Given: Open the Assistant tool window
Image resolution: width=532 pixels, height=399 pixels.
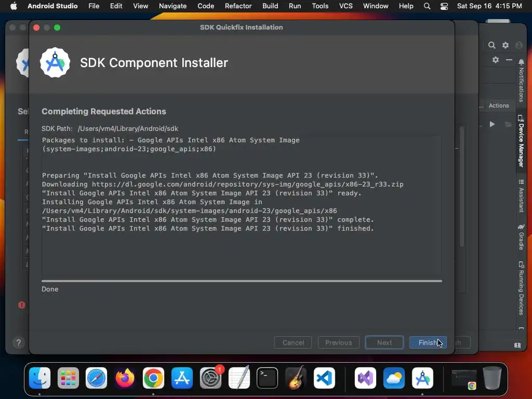Looking at the screenshot, I should tap(521, 196).
